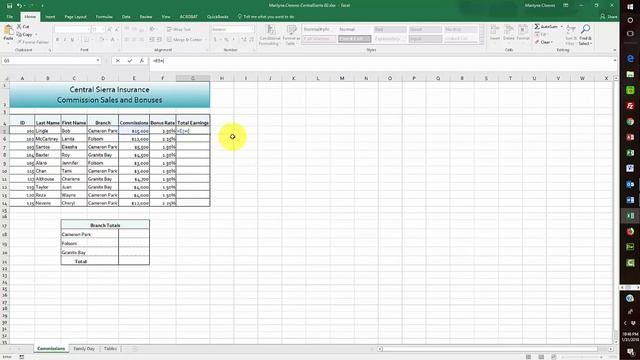Switch to the Formulas tab
This screenshot has height=360, width=640.
(104, 17)
